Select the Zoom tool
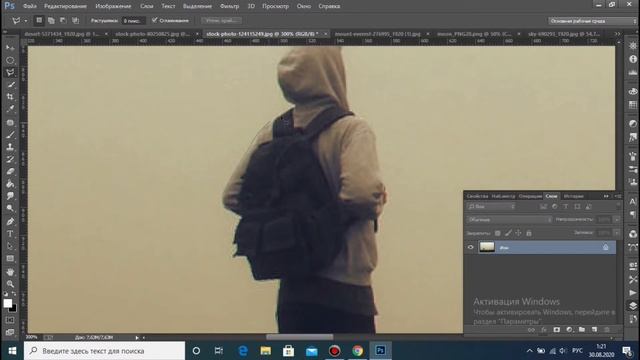 pos(10,284)
